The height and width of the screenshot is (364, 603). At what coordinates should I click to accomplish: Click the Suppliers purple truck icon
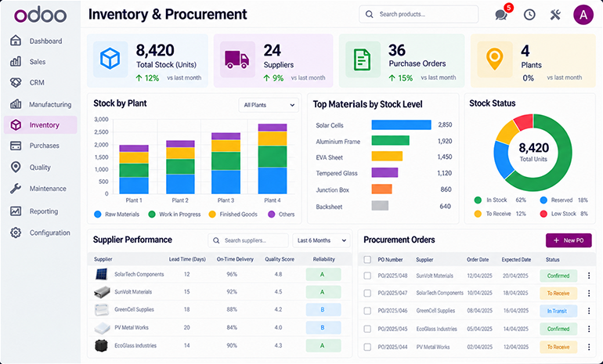click(x=237, y=59)
